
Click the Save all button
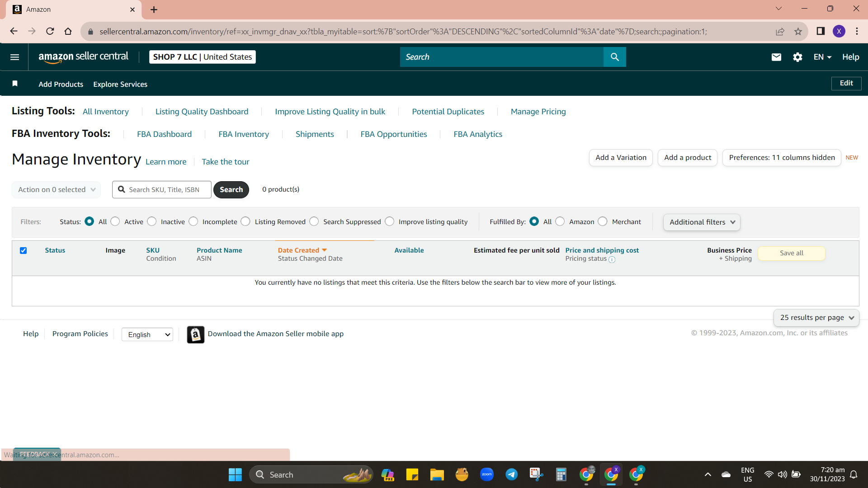coord(792,253)
